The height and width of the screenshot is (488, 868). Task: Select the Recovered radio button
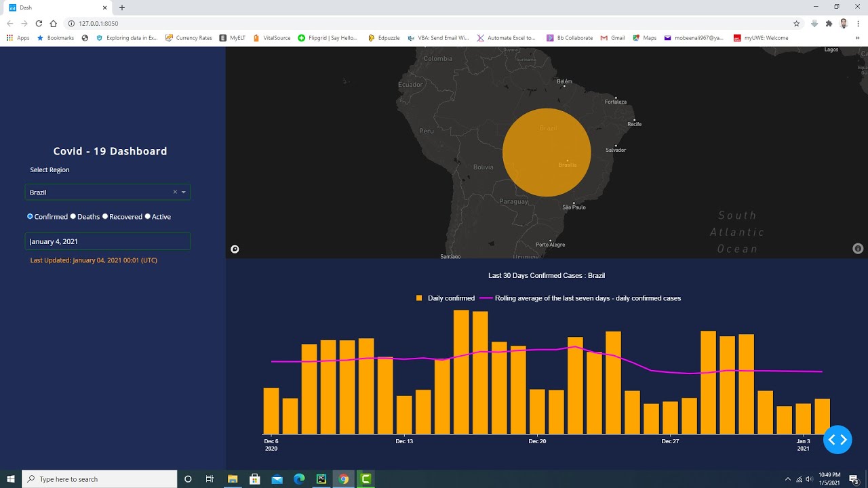pos(105,217)
